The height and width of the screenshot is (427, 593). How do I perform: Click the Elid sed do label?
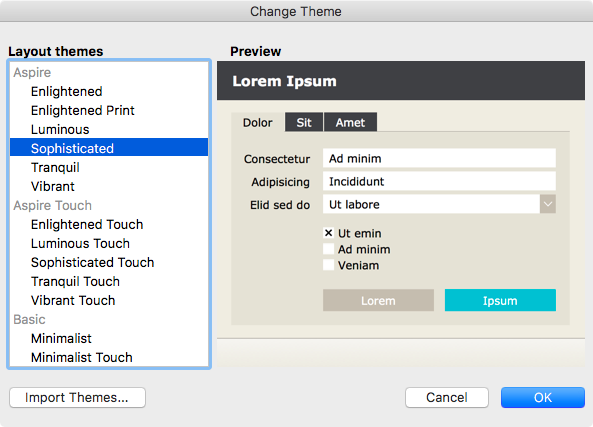(x=280, y=205)
